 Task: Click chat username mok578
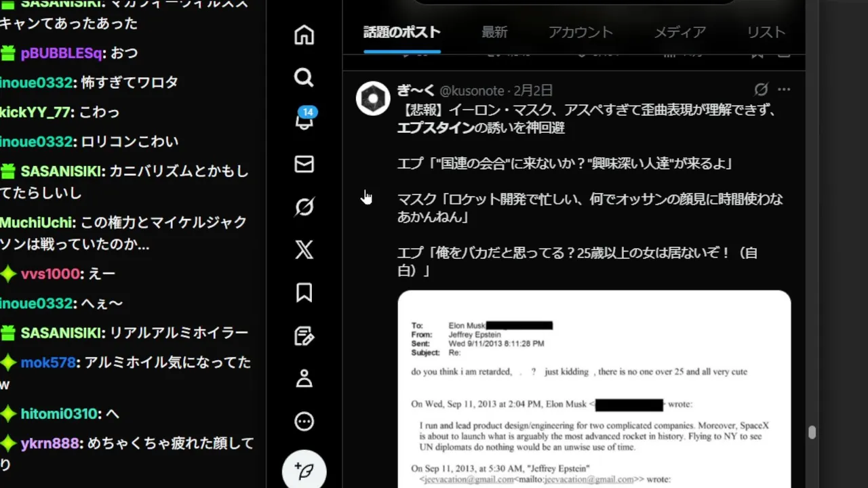(47, 363)
